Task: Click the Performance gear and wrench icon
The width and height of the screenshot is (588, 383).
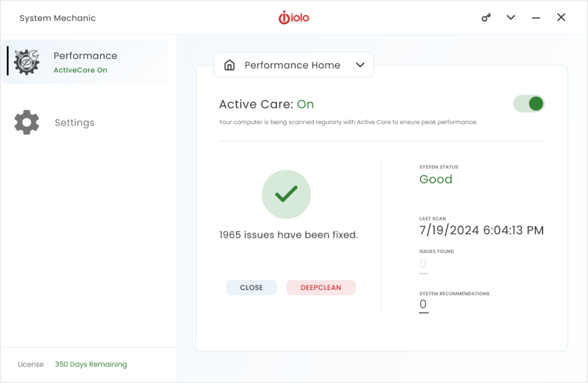Action: coord(26,62)
